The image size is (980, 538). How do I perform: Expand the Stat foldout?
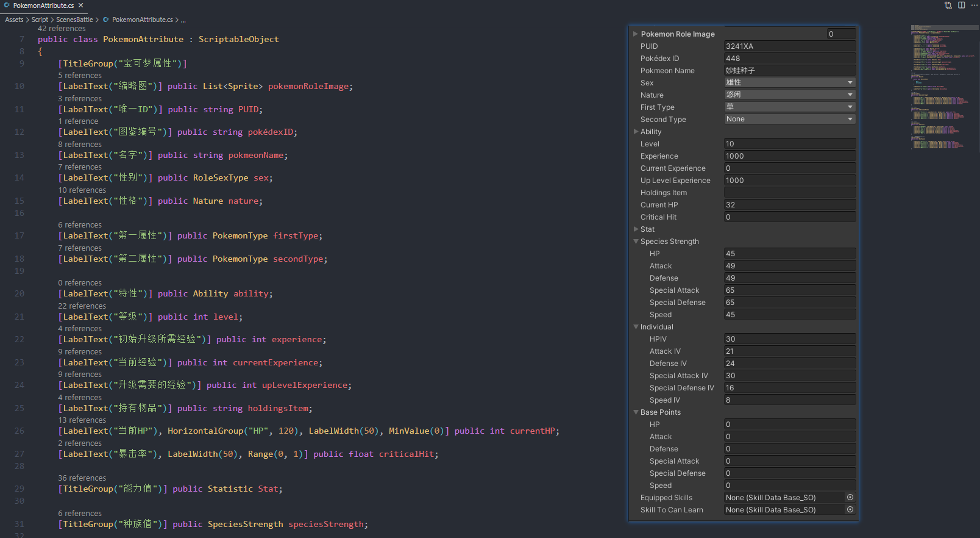point(636,229)
